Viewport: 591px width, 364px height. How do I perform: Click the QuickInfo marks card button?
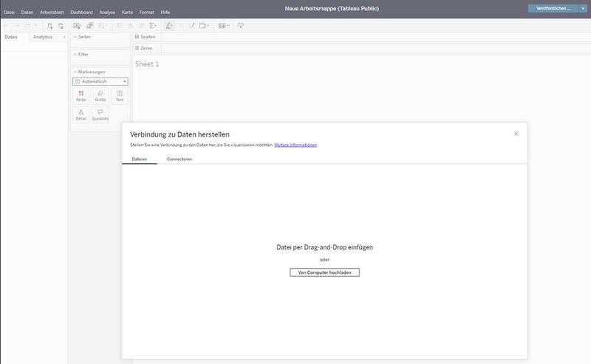click(x=100, y=114)
